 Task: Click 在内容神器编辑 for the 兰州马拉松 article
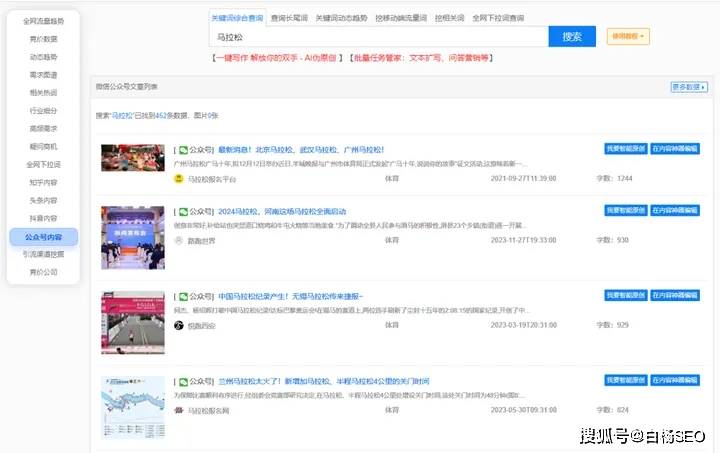tap(675, 380)
